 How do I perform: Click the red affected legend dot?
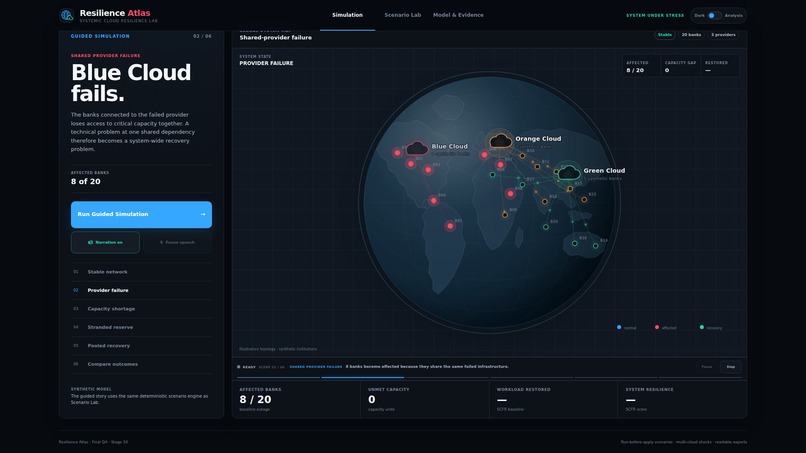coord(657,327)
